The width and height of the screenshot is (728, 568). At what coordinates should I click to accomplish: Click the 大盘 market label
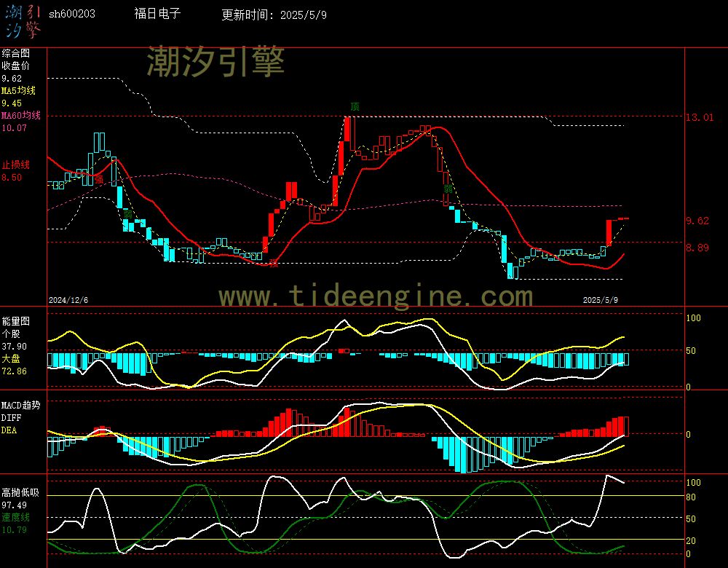point(11,358)
